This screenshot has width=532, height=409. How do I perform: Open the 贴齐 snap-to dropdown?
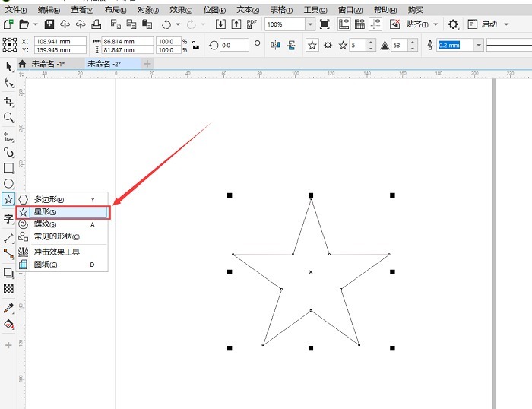pos(435,24)
